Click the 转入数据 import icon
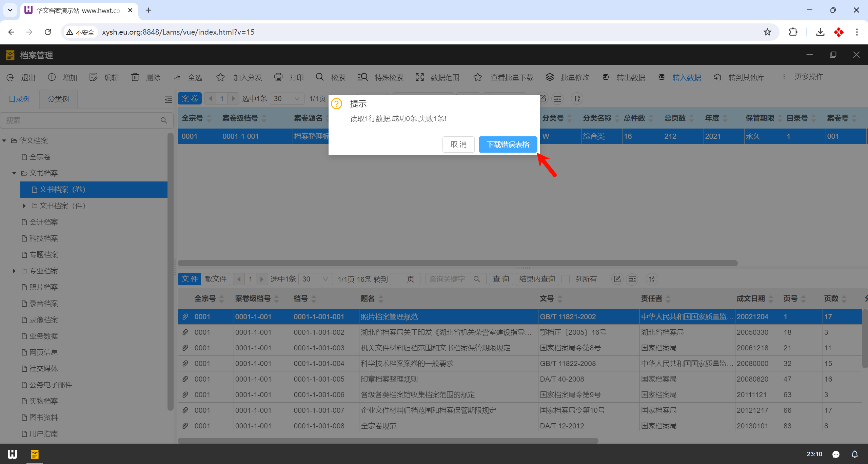Screen dimensions: 868x464 [661, 77]
